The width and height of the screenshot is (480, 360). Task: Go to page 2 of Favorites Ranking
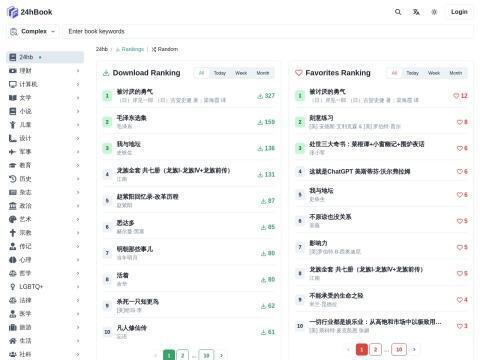[x=375, y=349]
